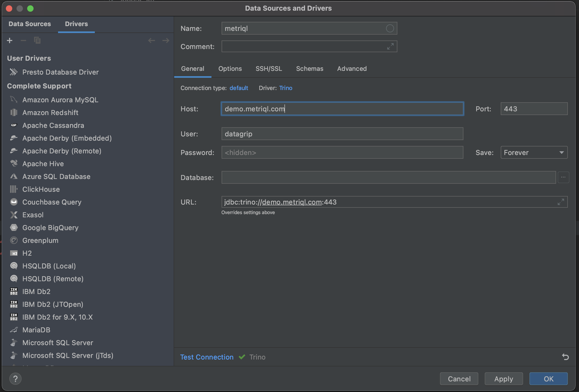
Task: Switch to the Data Sources tab
Action: (30, 24)
